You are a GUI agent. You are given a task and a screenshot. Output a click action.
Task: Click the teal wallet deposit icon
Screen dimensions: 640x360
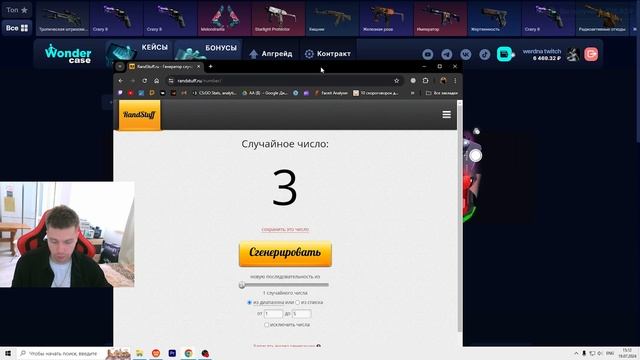(x=504, y=54)
